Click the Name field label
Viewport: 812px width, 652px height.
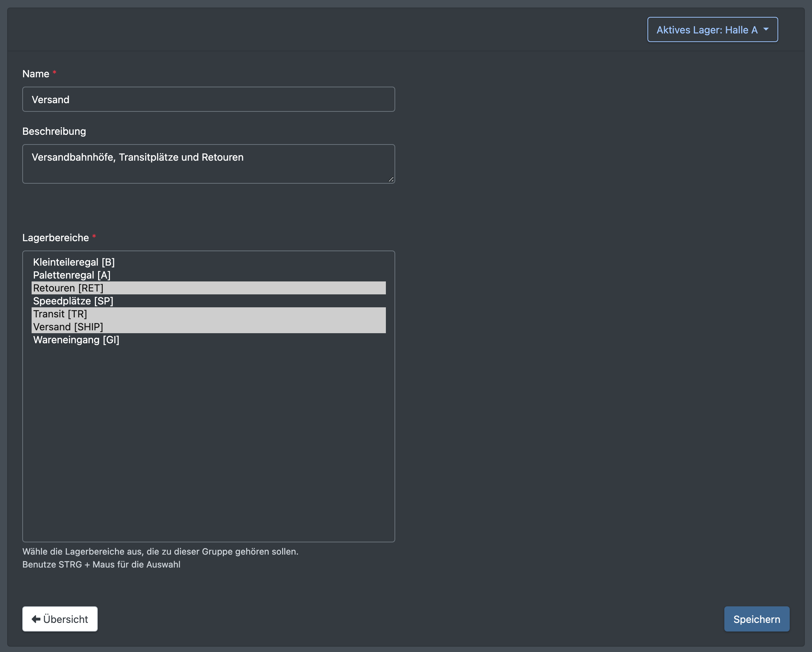36,74
